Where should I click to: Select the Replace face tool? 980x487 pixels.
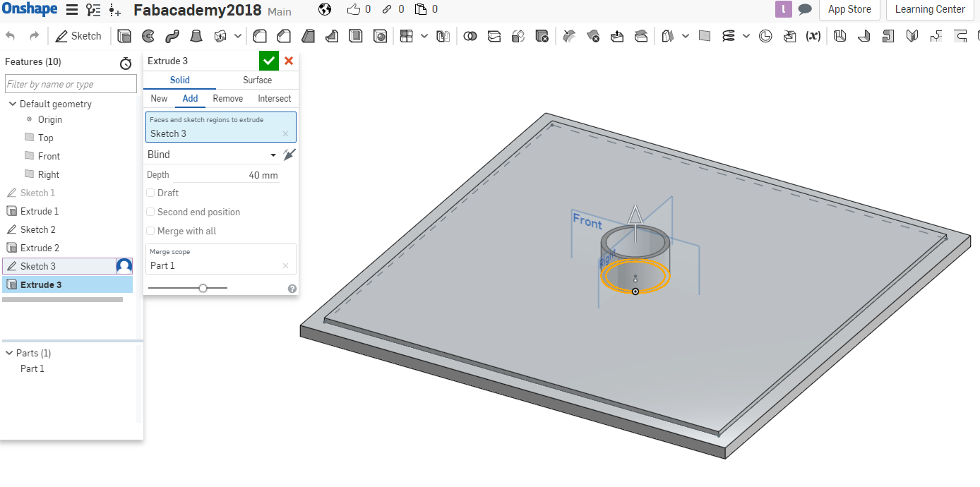tap(641, 36)
